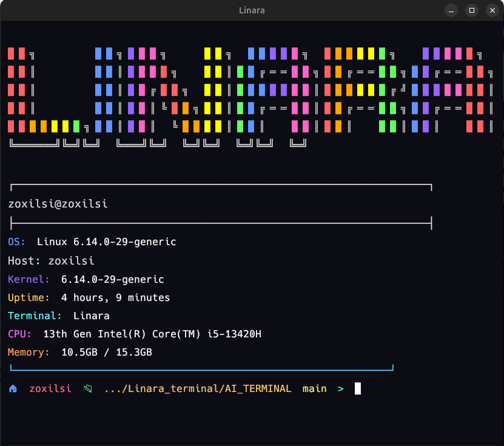This screenshot has height=446, width=504.
Task: Click the cyan Terminal: label
Action: (35, 316)
